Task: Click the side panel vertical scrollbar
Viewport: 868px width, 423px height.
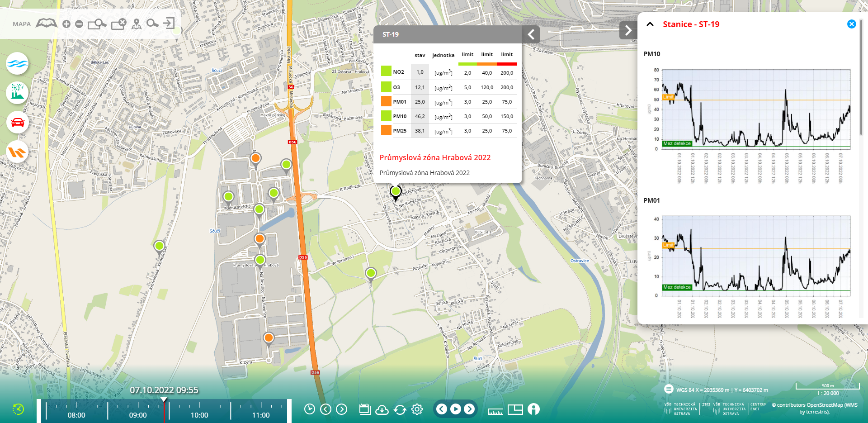Action: [861, 77]
